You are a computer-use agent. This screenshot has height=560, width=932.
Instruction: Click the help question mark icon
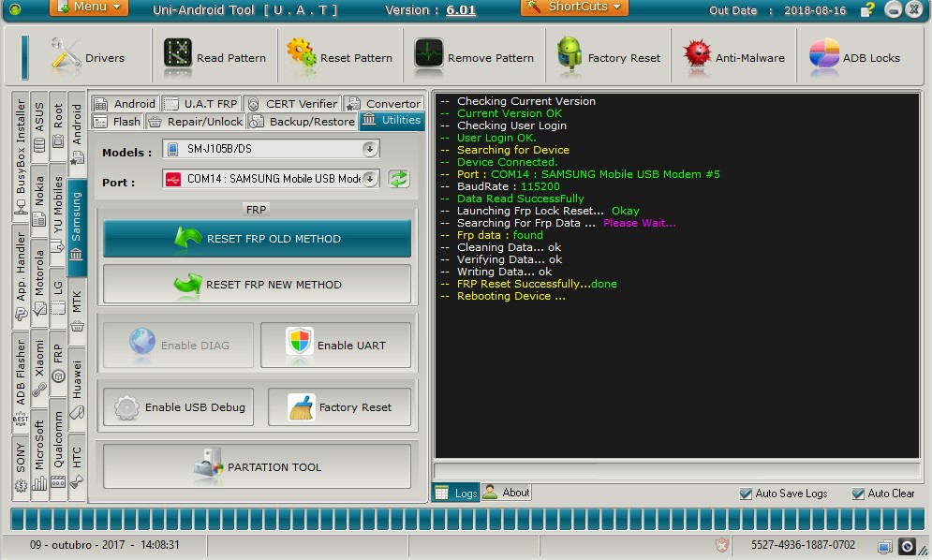(x=867, y=9)
